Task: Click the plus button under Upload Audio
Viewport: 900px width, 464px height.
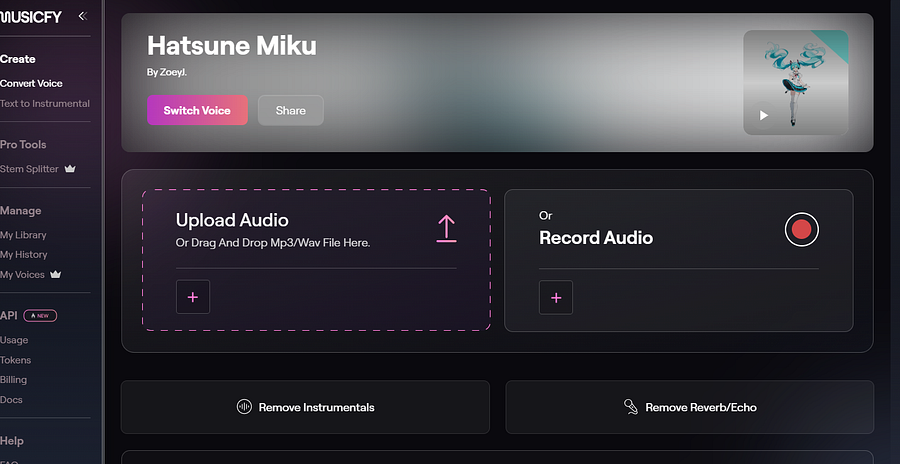Action: click(193, 297)
